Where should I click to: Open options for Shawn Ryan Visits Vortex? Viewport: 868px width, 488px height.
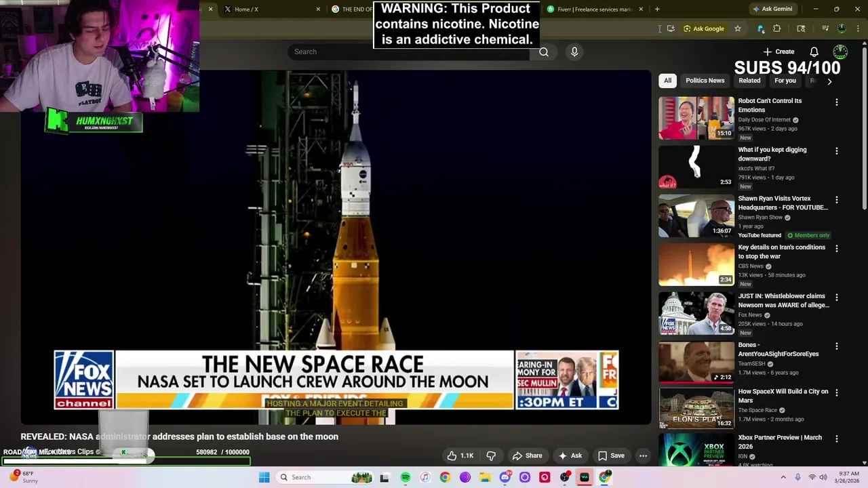tap(837, 200)
